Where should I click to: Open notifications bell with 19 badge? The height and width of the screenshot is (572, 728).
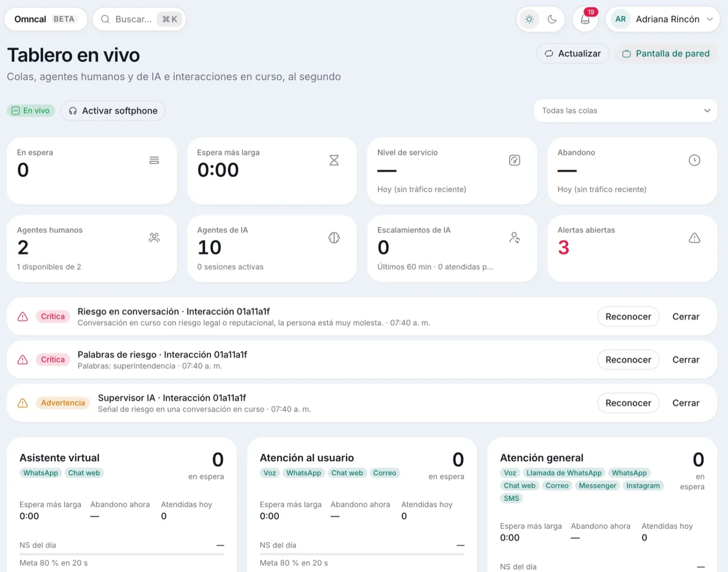585,19
